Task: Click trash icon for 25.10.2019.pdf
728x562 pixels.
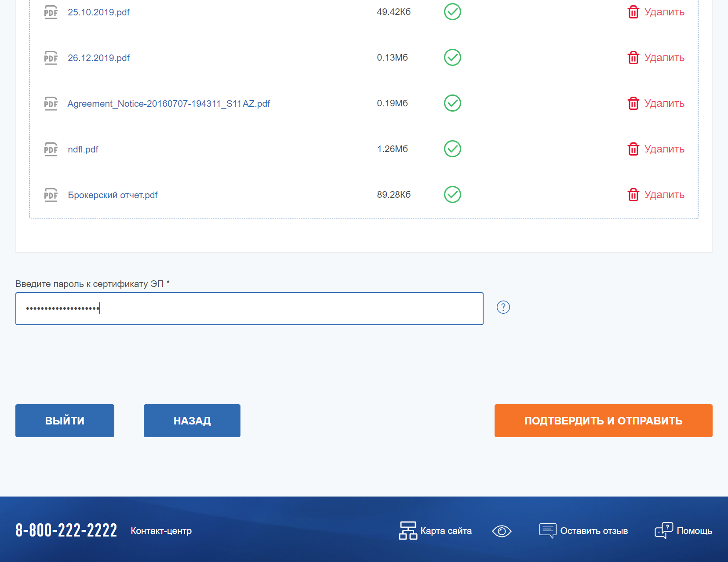Action: click(633, 12)
